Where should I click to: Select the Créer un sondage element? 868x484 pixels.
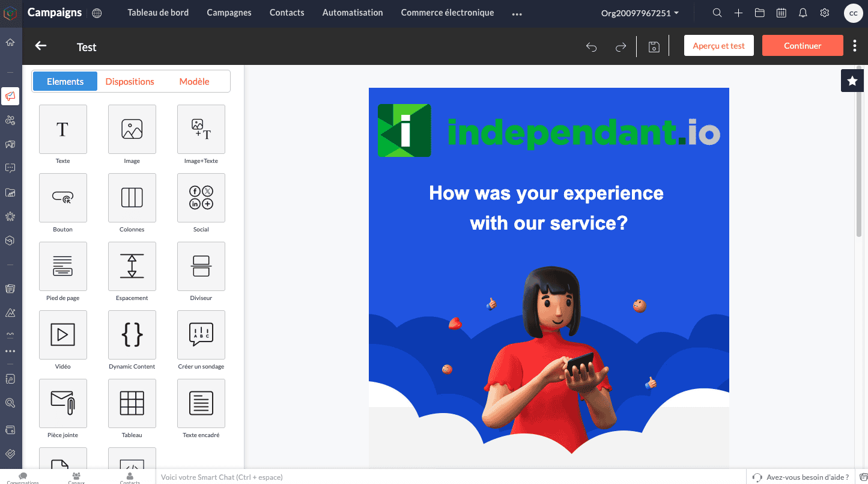click(201, 335)
